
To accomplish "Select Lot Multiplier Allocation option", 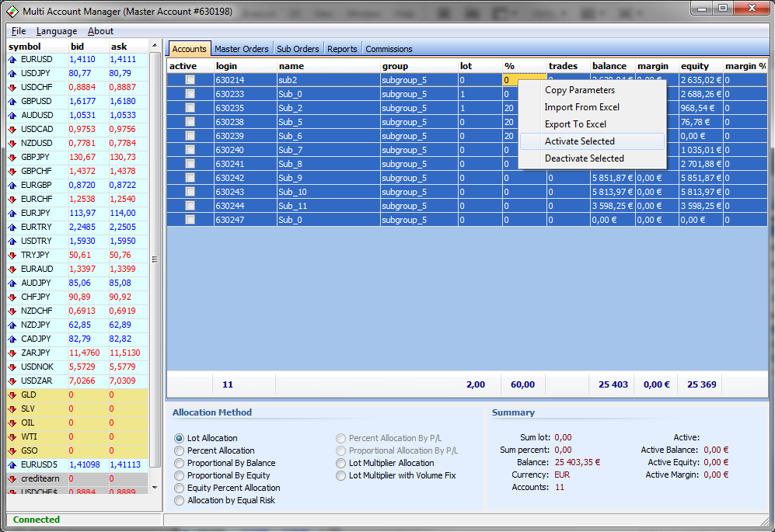I will tap(340, 463).
